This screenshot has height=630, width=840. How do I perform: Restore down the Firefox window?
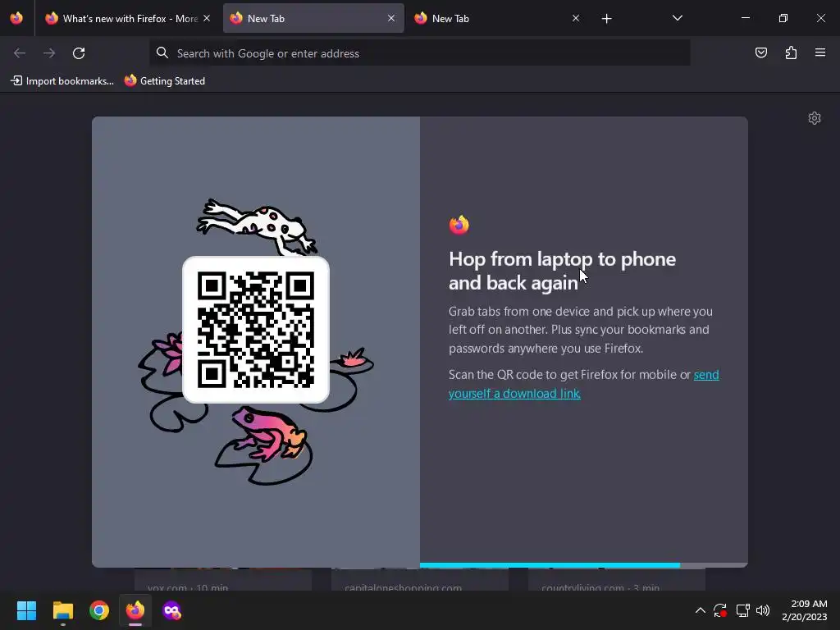[x=783, y=18]
